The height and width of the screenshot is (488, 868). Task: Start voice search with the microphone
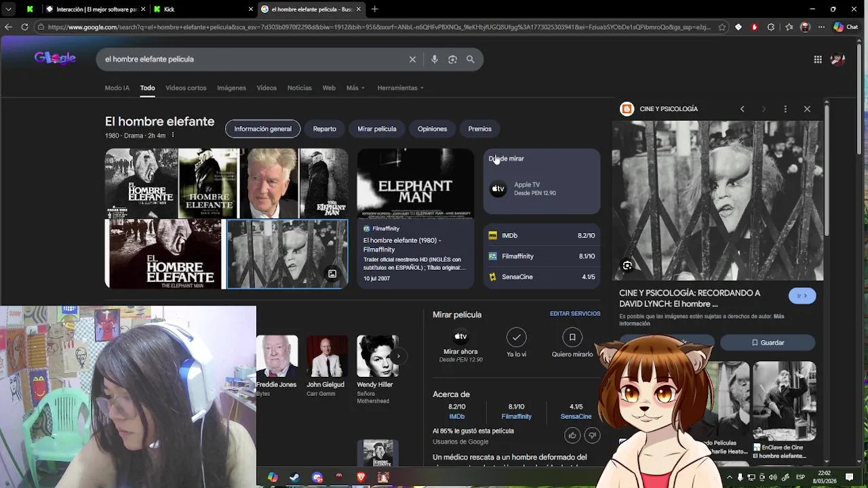[435, 60]
